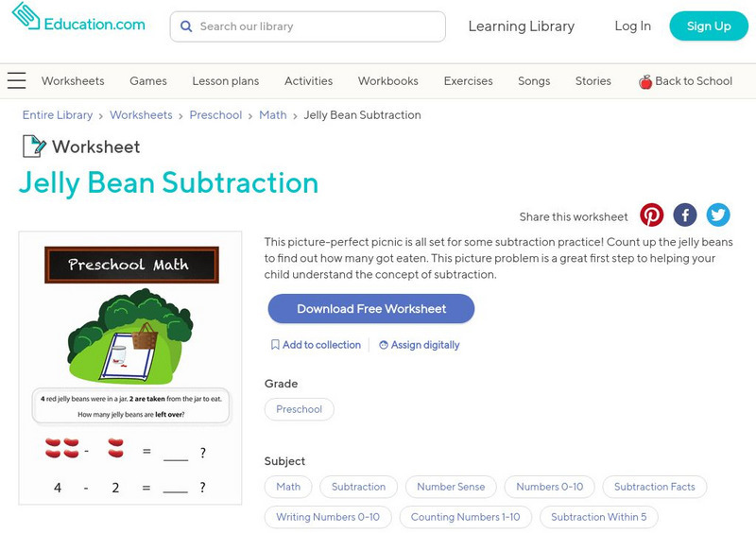Screen dimensions: 756x533
Task: Open the Lesson plans menu item
Action: click(x=225, y=81)
